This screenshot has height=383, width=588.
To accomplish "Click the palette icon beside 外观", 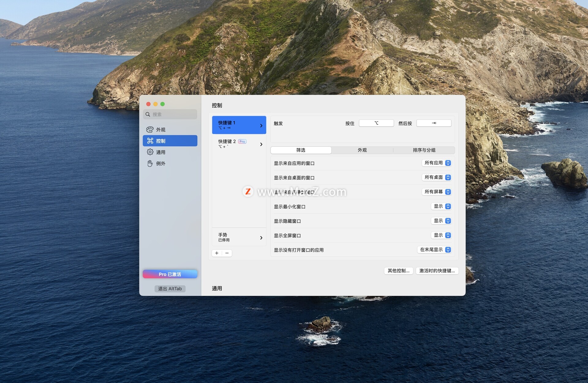I will [150, 130].
